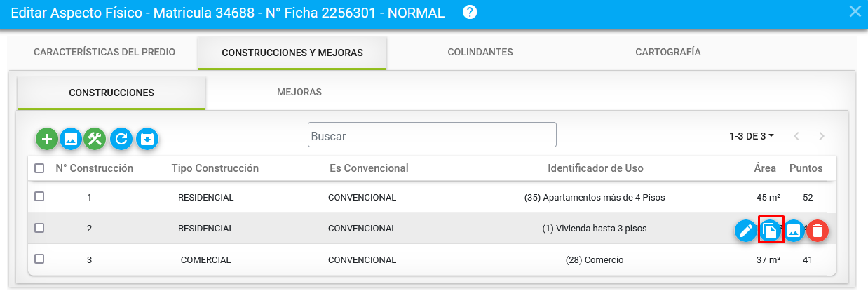Expand the 1-3 DE 3 pagination dropdown
The width and height of the screenshot is (868, 291).
pyautogui.click(x=752, y=136)
